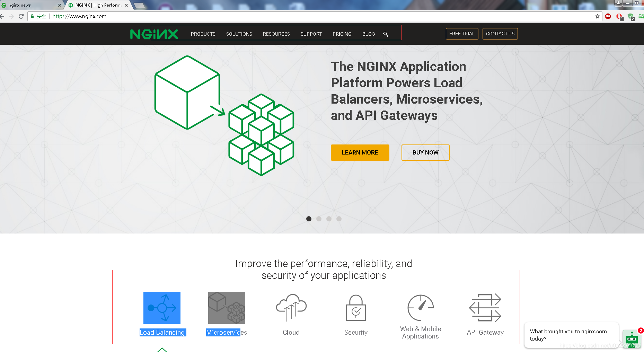The image size is (644, 352).
Task: Click the LEARN MORE button
Action: pyautogui.click(x=360, y=152)
